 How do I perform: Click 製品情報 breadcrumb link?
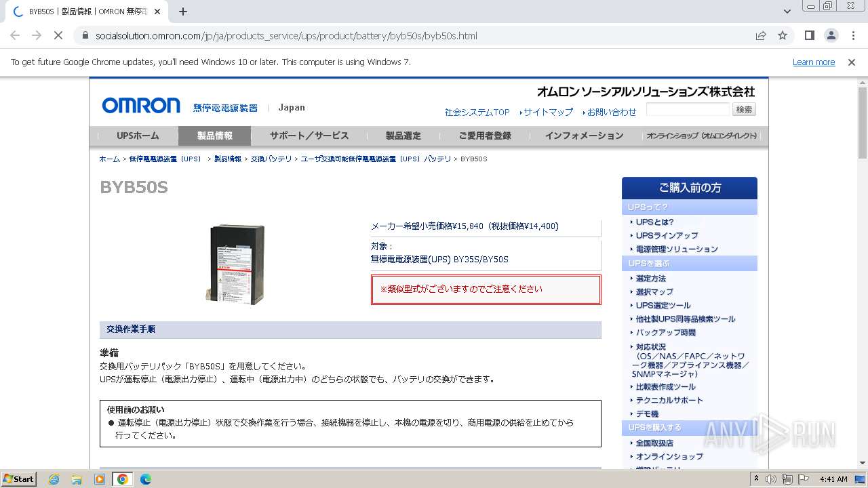(228, 159)
